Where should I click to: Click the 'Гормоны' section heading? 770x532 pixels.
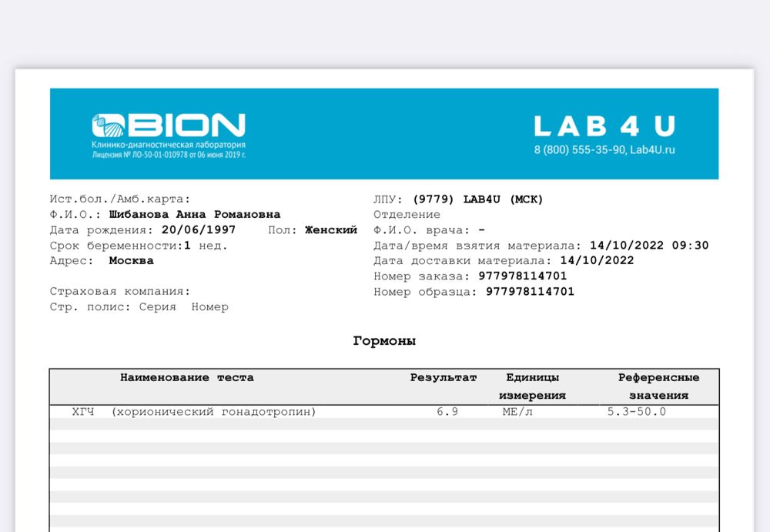[x=384, y=341]
